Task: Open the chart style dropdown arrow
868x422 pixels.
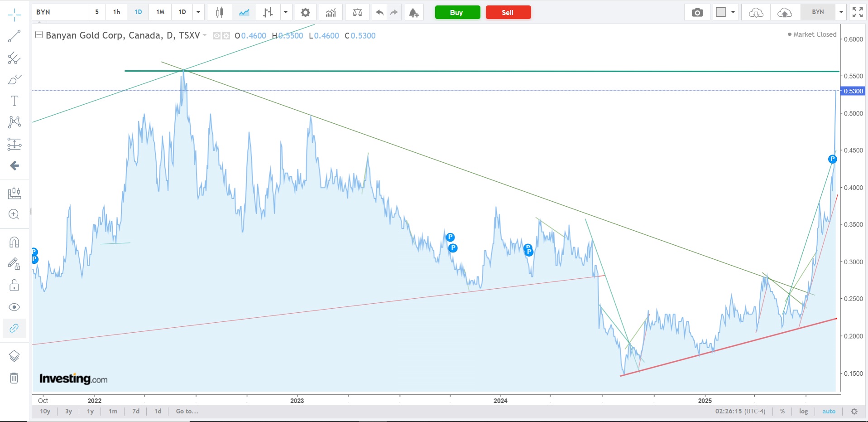Action: (x=286, y=12)
